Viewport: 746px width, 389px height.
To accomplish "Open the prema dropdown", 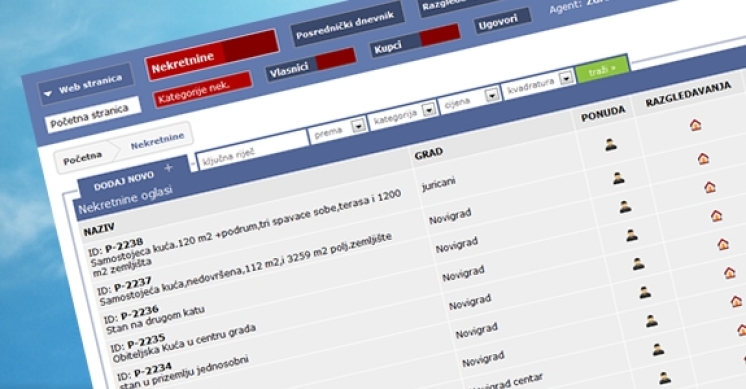I will coord(358,126).
